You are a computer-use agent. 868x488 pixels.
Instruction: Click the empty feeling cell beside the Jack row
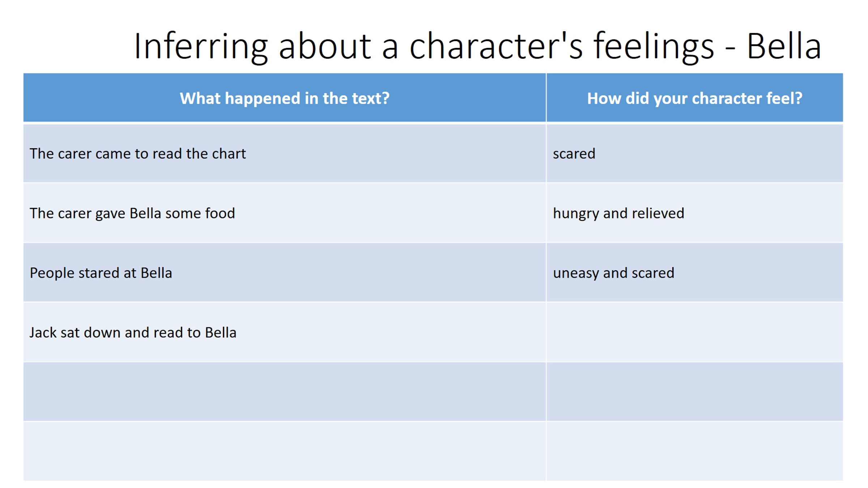(x=694, y=333)
